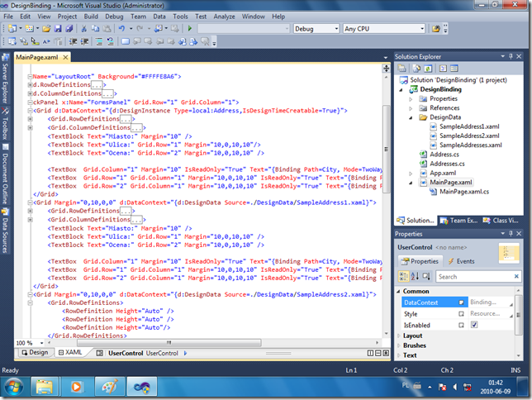This screenshot has height=400, width=532.
Task: Open Toolbox from left sidebar
Action: pyautogui.click(x=5, y=124)
